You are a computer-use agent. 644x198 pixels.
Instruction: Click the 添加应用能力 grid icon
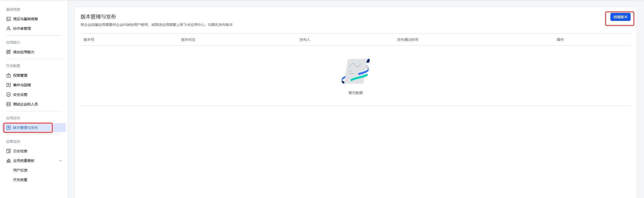(x=9, y=52)
